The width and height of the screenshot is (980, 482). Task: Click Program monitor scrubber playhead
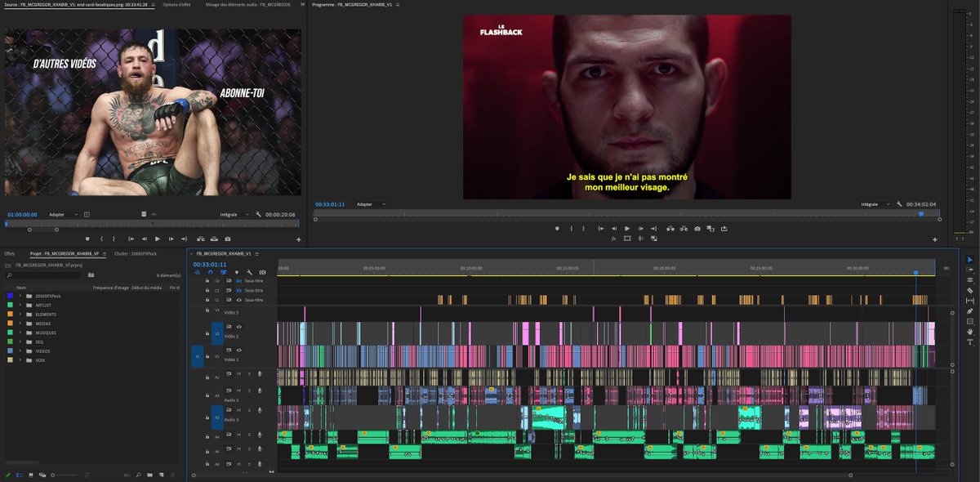point(921,214)
